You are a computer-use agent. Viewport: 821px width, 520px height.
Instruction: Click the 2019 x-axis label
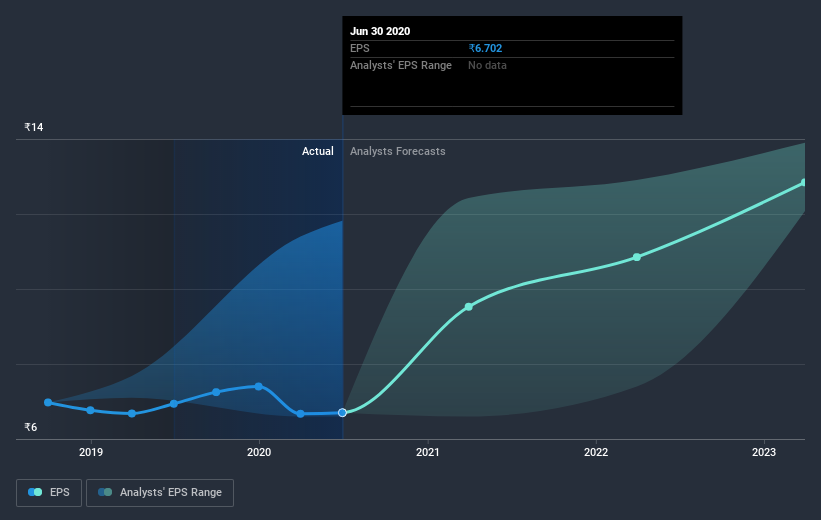point(91,452)
